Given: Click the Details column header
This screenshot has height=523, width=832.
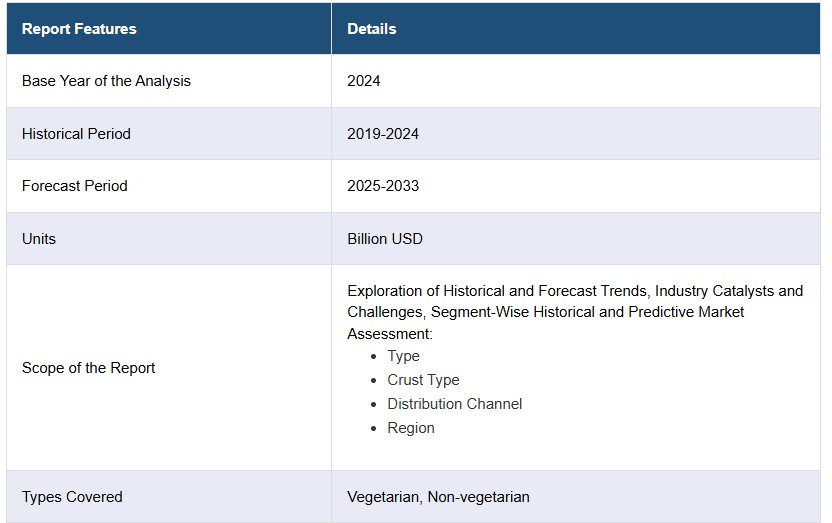Looking at the screenshot, I should click(371, 29).
